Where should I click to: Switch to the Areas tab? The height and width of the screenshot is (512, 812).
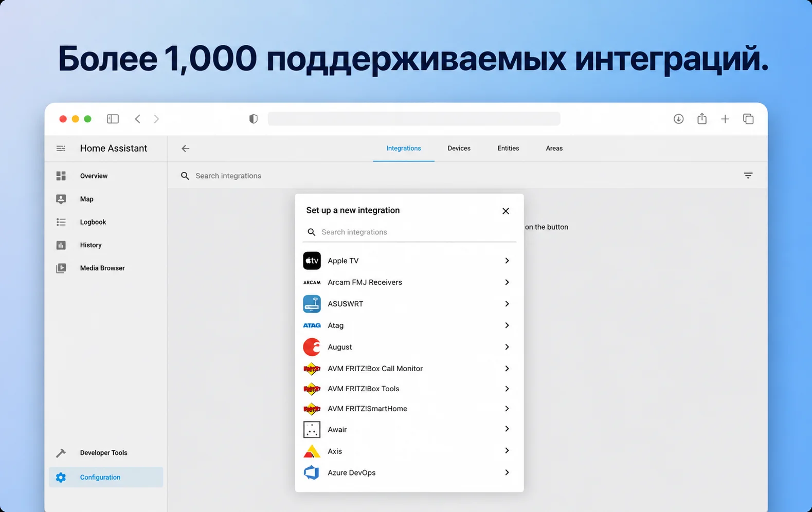554,148
